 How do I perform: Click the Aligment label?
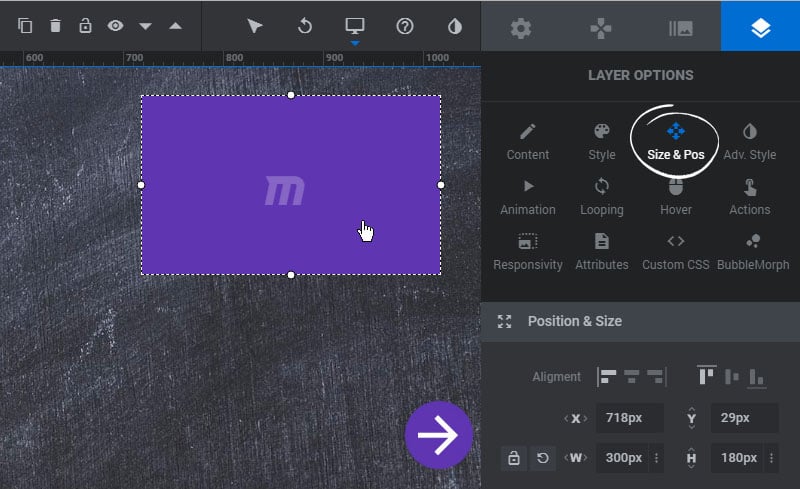point(556,377)
